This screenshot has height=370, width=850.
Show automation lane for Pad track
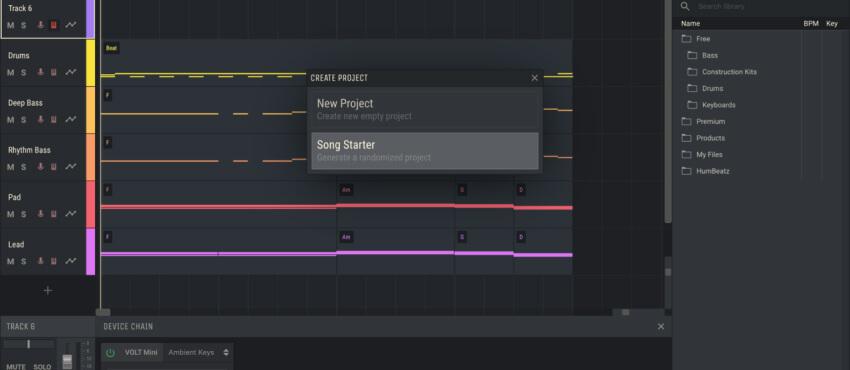pos(70,214)
